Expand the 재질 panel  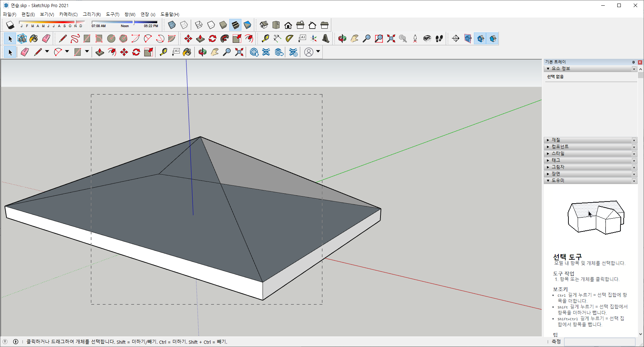548,140
